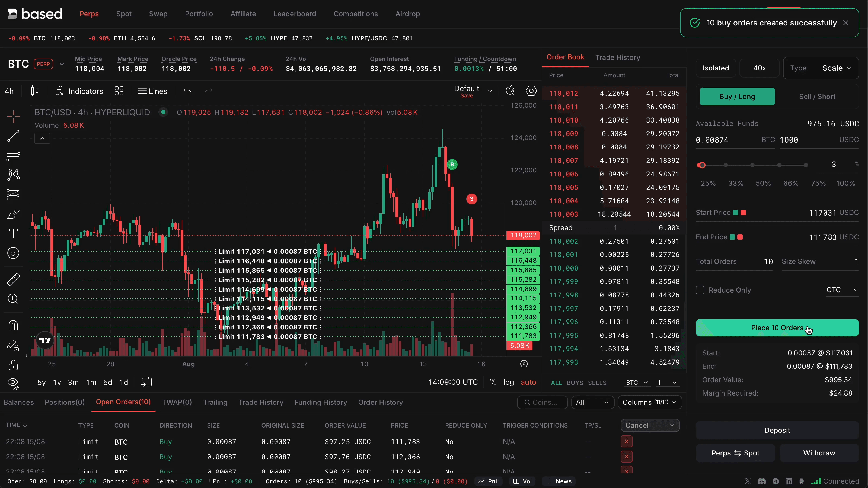The image size is (868, 488).
Task: Undo the last chart action
Action: (188, 91)
